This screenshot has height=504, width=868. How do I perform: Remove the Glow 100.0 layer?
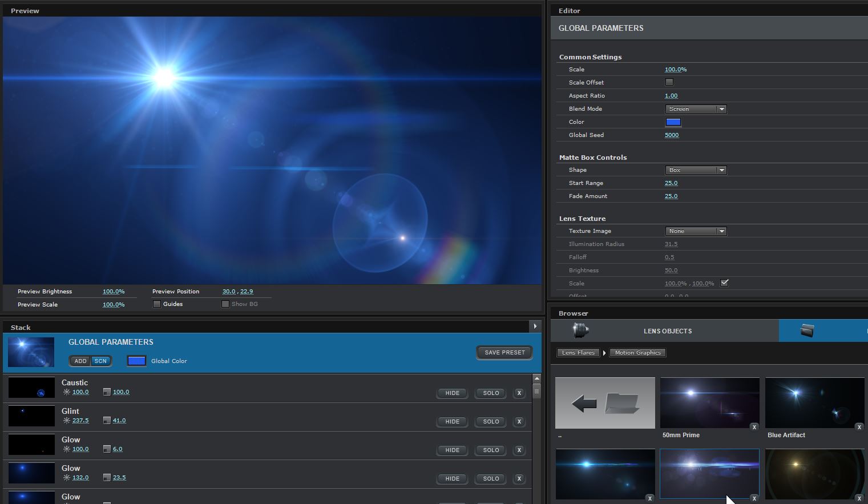click(519, 450)
